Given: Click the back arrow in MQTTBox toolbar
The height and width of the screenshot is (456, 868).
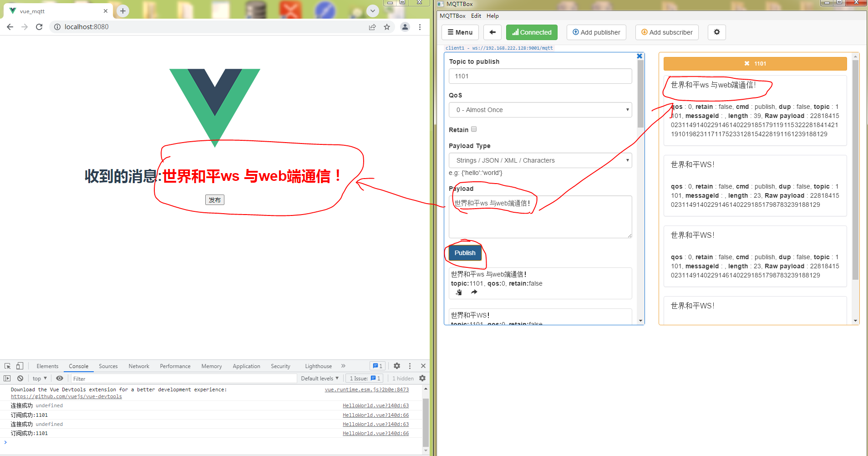Looking at the screenshot, I should point(492,32).
